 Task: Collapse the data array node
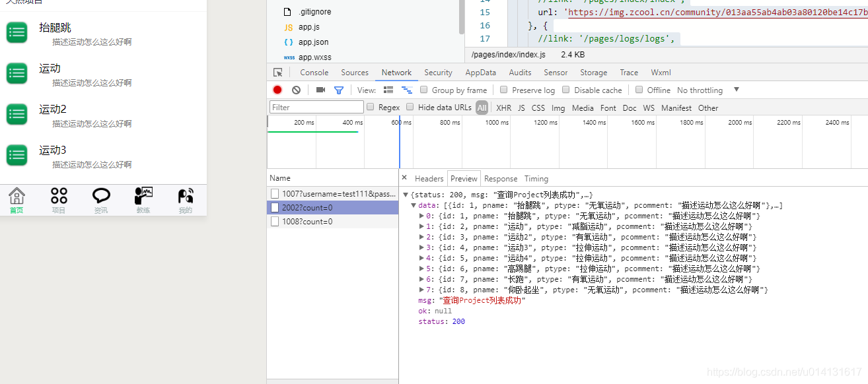coord(414,205)
